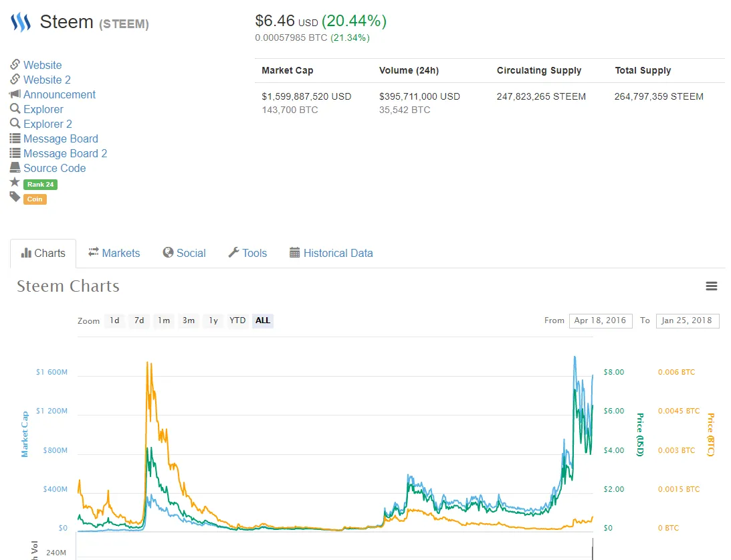Set chart zoom to 7d

(139, 320)
